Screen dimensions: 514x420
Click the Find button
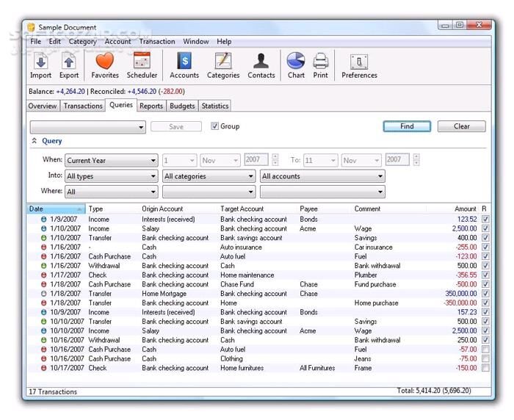coord(407,126)
